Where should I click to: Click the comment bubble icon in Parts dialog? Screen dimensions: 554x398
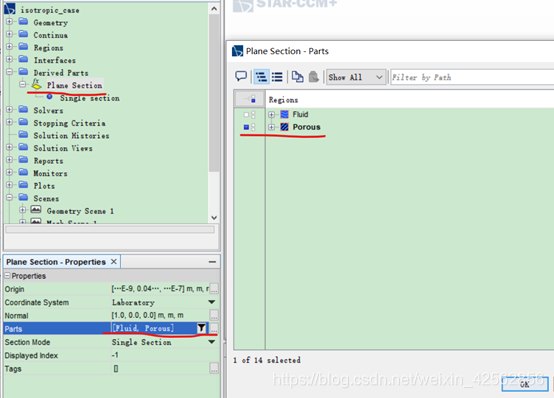point(241,76)
